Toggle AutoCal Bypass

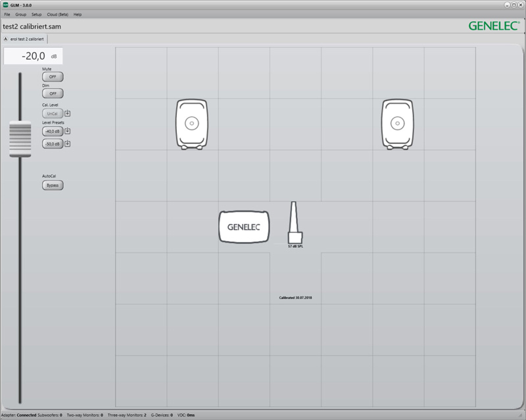pos(53,185)
